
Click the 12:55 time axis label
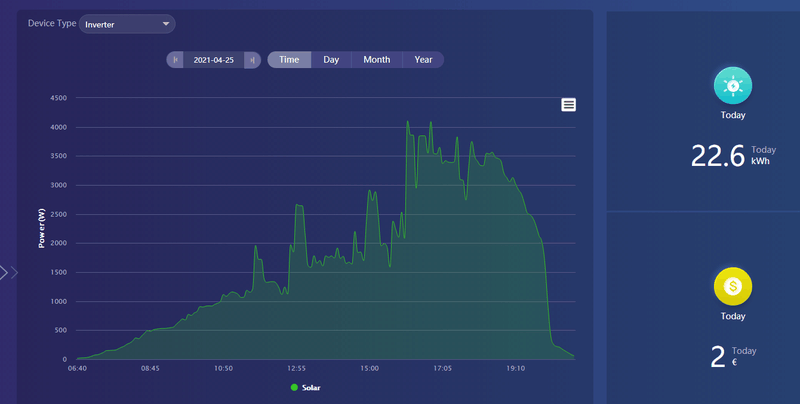296,368
